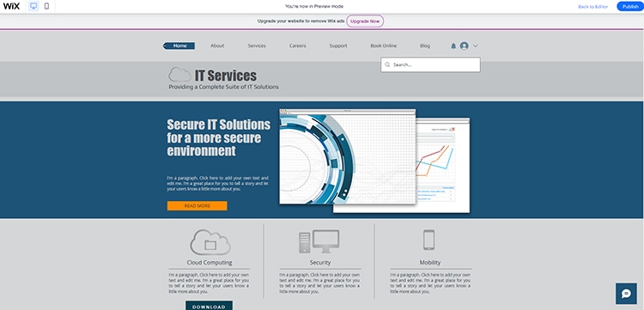Click the IT Services cloud logo
644x310 pixels.
pyautogui.click(x=180, y=75)
